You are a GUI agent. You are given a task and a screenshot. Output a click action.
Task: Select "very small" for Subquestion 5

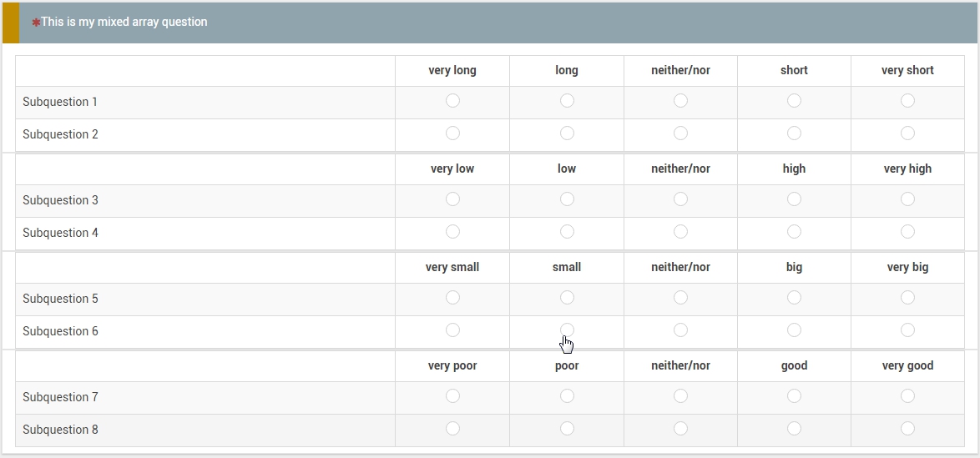coord(452,298)
